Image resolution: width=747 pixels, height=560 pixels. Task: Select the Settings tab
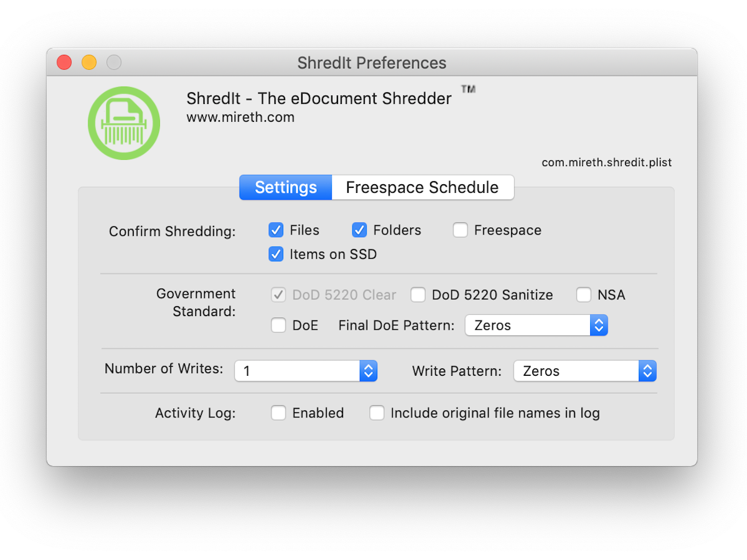[286, 187]
